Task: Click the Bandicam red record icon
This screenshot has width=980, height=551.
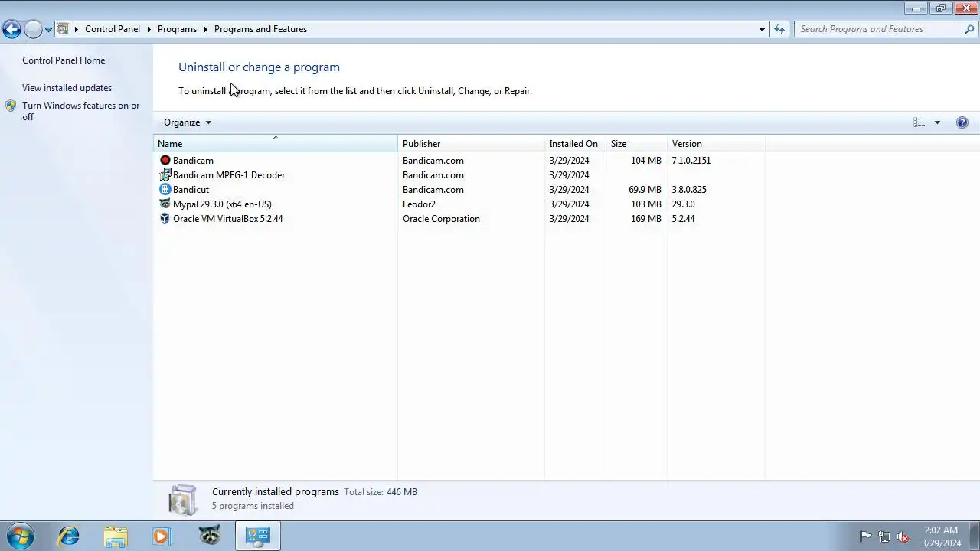Action: point(165,161)
